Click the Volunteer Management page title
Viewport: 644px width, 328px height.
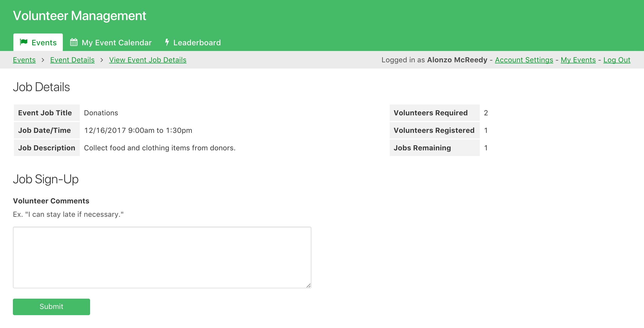point(80,16)
